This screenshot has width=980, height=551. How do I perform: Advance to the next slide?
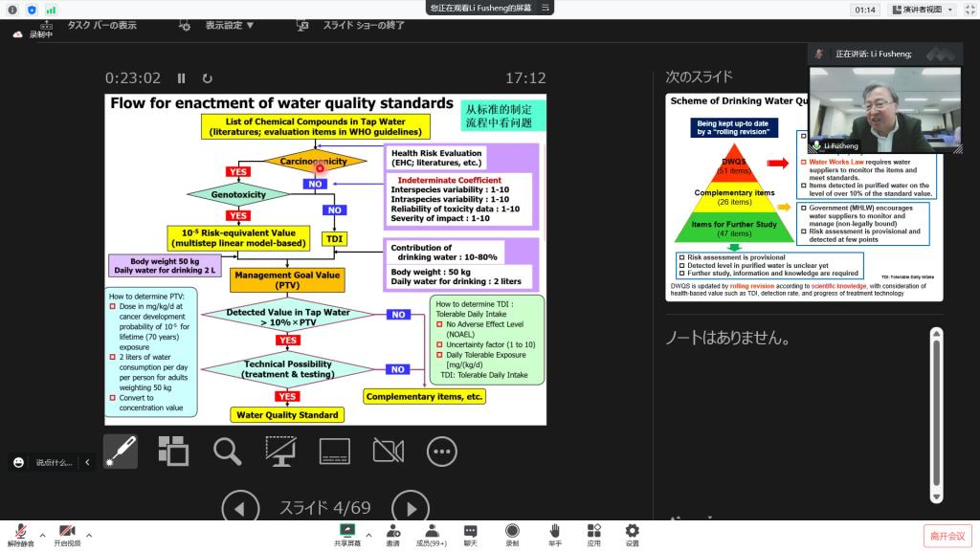point(411,508)
